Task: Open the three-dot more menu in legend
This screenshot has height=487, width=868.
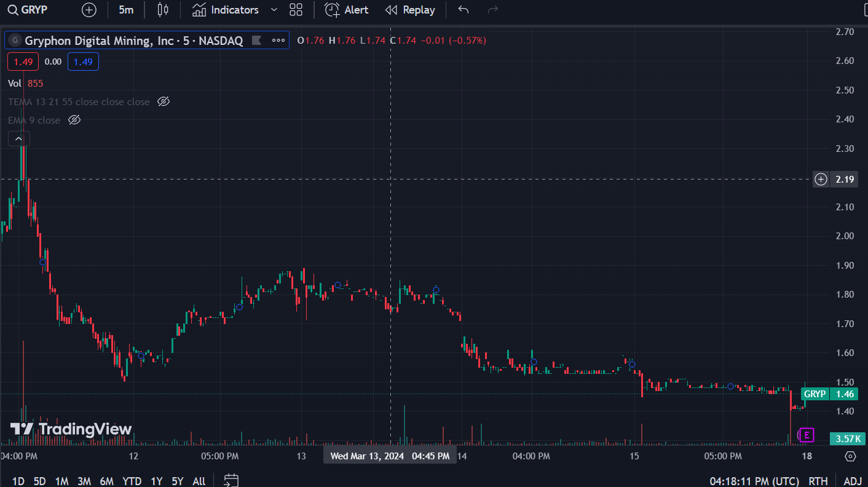Action: [x=278, y=41]
